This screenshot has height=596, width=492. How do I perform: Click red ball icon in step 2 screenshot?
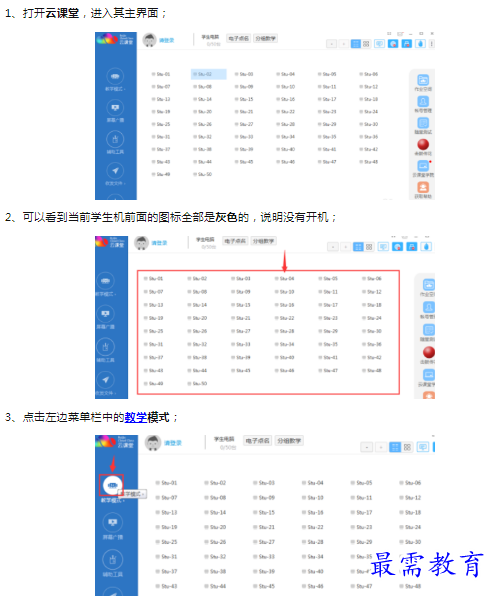tap(429, 352)
